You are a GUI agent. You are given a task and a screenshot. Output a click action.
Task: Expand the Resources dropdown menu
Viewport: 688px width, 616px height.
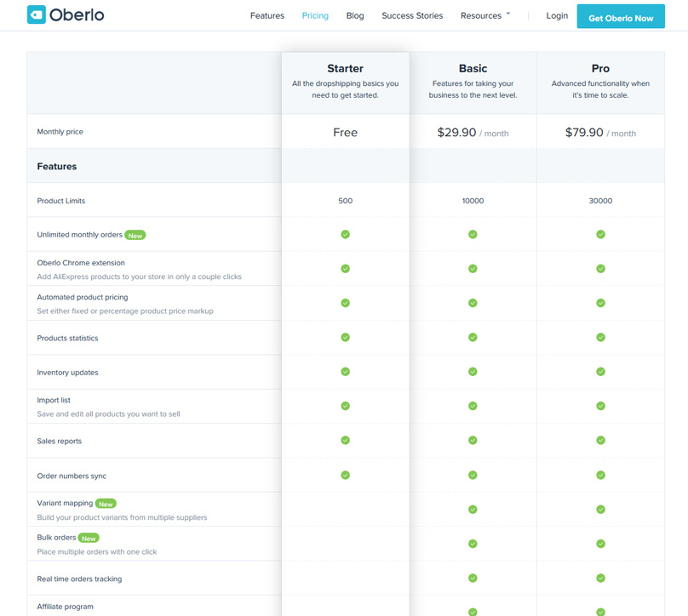coord(485,16)
